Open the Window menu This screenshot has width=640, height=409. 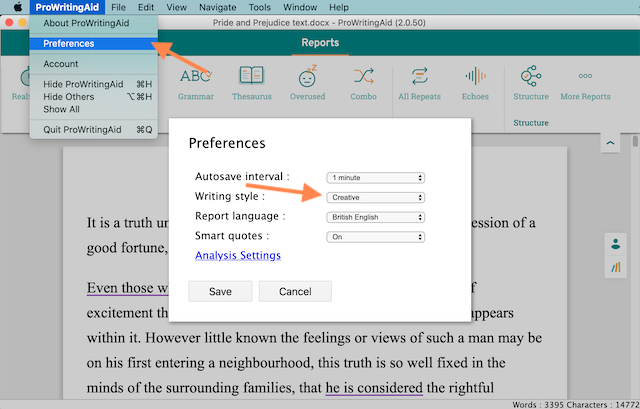pyautogui.click(x=300, y=7)
